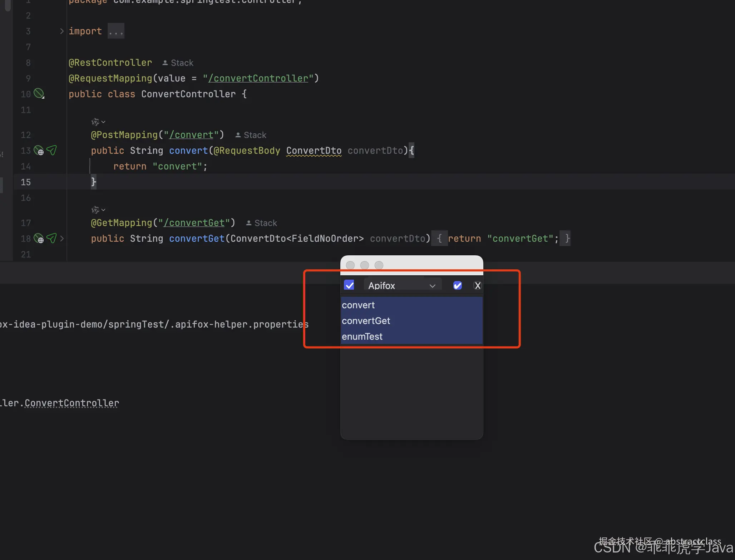Click the ConvertController link in console output
735x560 pixels.
coord(71,403)
